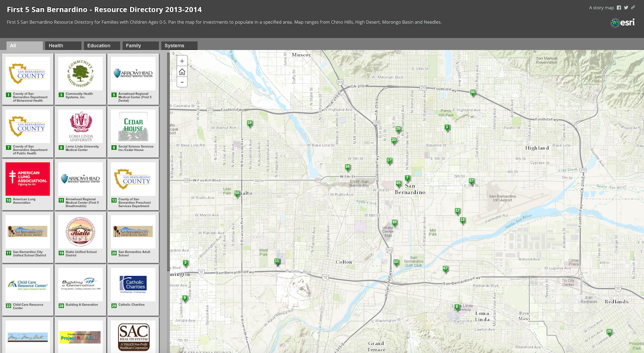This screenshot has height=353, width=644.
Task: Open San Bernardino City Unified School District card
Action: coord(28,237)
